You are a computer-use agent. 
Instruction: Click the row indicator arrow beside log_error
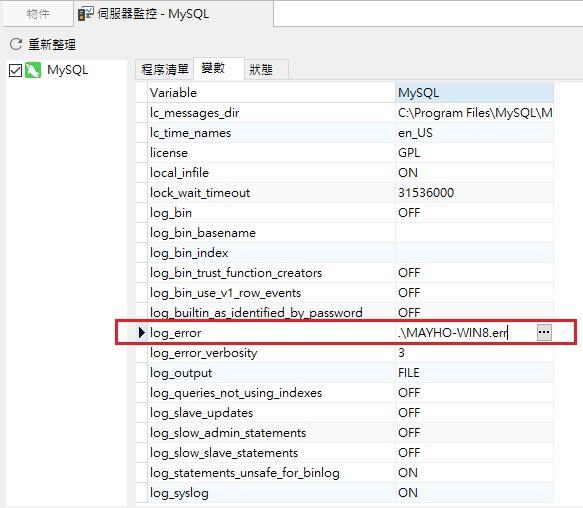(x=141, y=332)
